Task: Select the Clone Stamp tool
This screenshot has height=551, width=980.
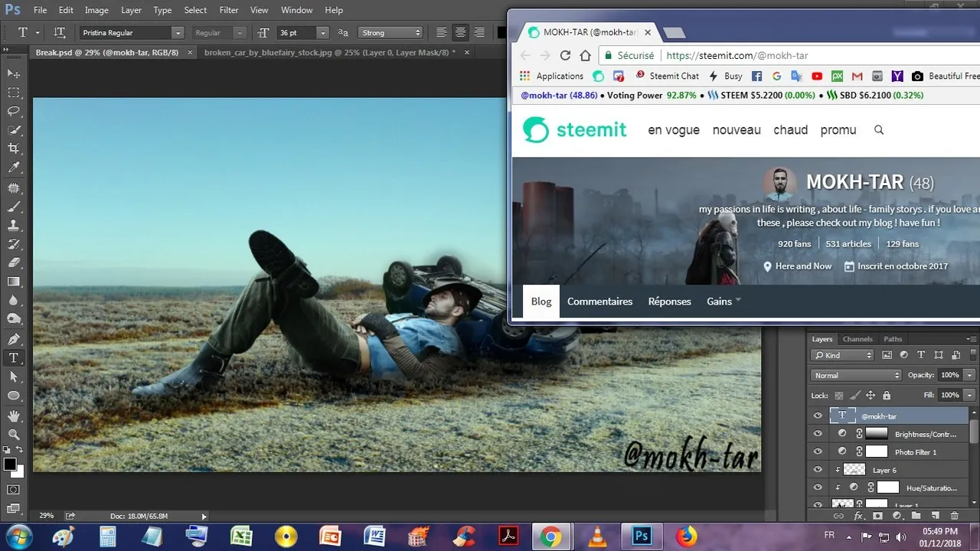Action: pyautogui.click(x=14, y=226)
